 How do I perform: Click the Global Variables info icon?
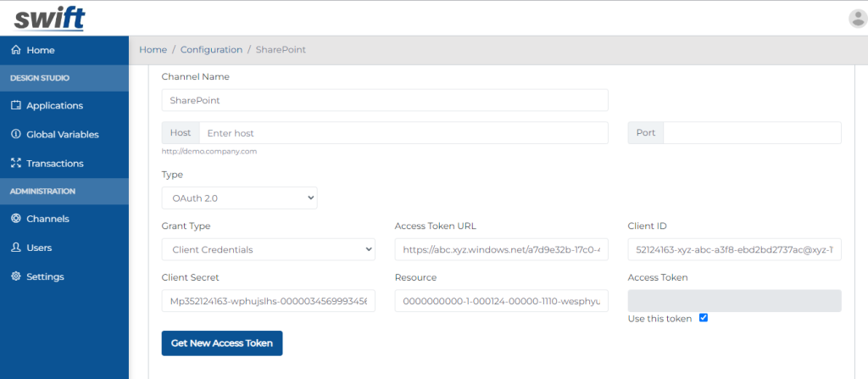tap(15, 134)
